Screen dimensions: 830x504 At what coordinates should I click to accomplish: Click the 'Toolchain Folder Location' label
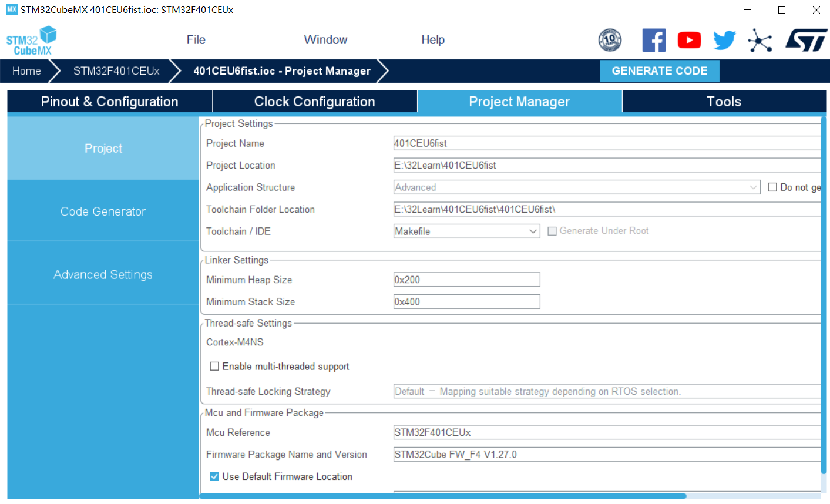[261, 210]
